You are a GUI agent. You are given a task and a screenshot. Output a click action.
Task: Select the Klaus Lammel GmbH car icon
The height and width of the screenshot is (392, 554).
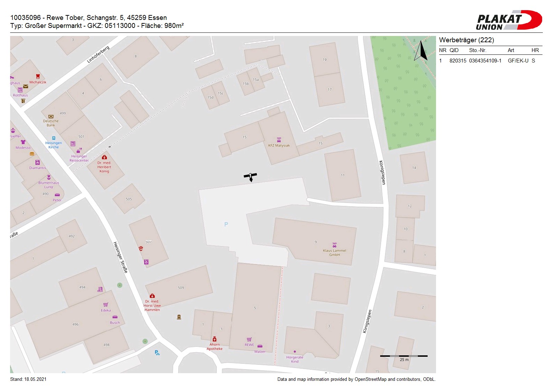[334, 245]
